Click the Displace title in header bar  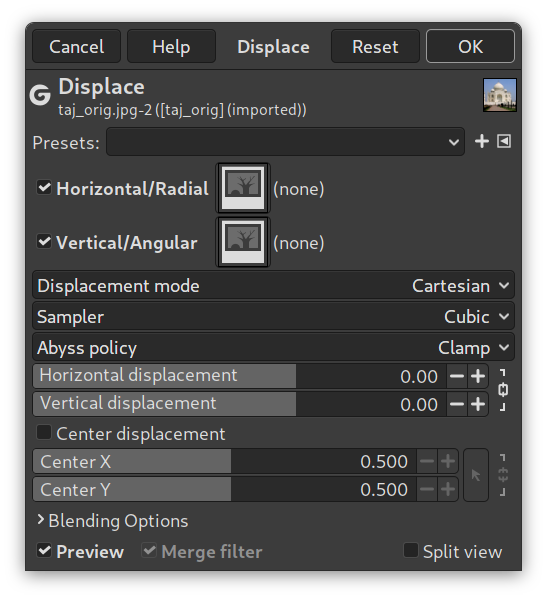[x=273, y=47]
